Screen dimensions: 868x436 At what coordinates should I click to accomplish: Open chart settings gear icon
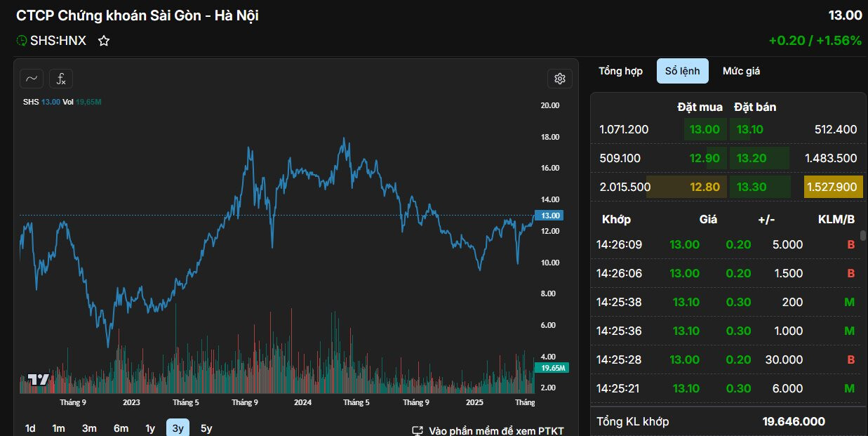559,79
